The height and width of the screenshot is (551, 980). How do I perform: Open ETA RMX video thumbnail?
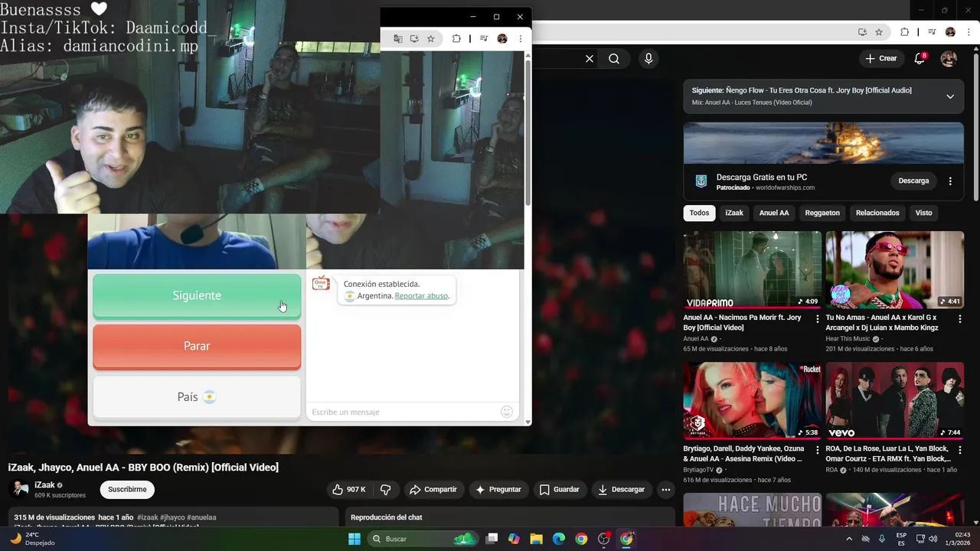click(895, 400)
